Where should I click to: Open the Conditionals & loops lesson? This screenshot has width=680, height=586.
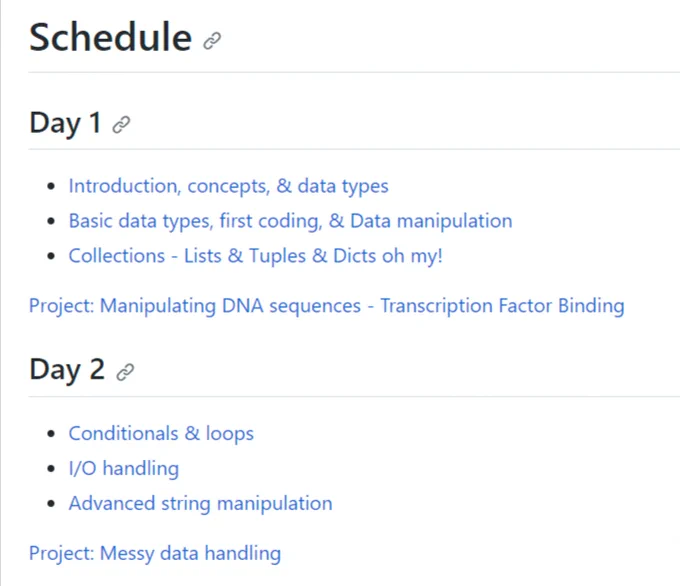(161, 434)
